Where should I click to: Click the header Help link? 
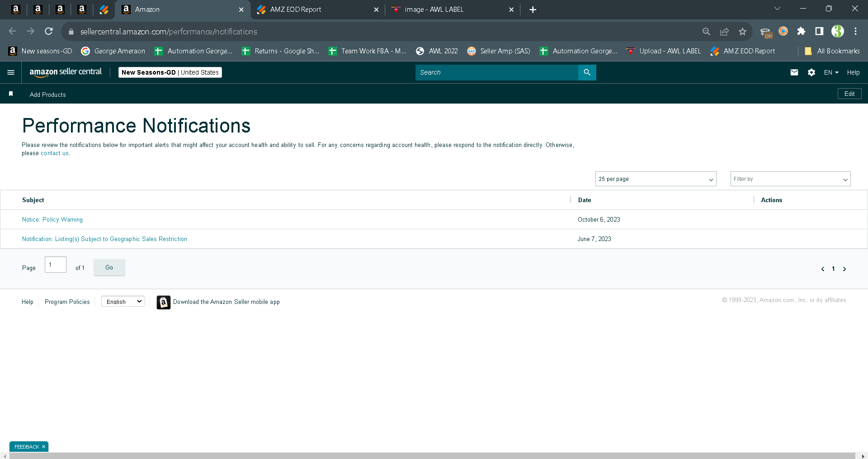853,72
